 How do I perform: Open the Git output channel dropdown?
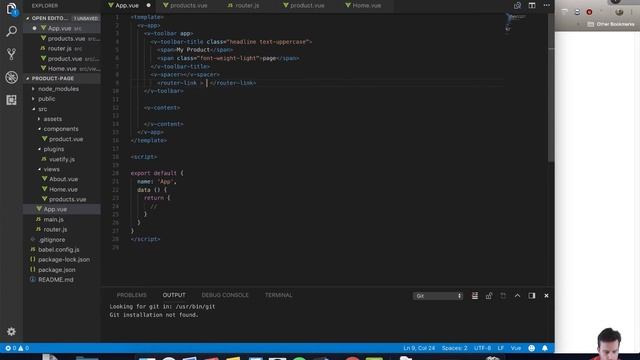(438, 296)
